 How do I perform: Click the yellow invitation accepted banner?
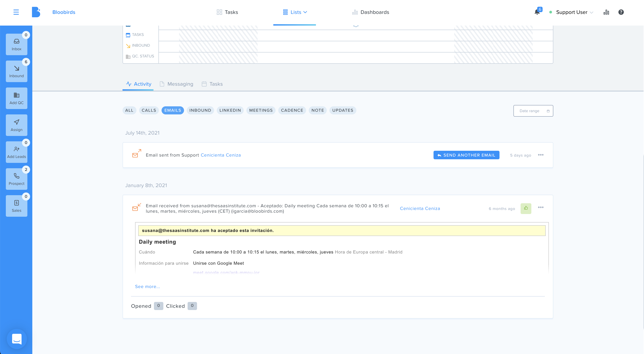tap(342, 230)
